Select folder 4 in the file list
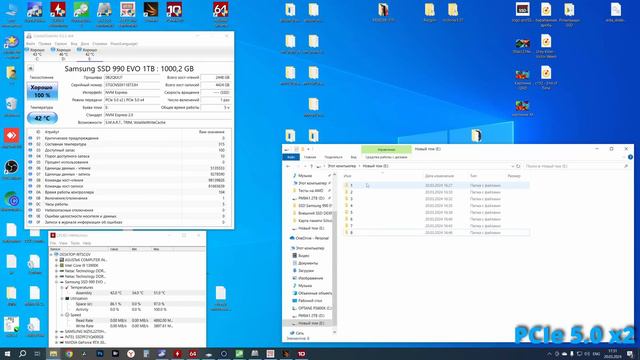The image size is (640, 360). 436,206
